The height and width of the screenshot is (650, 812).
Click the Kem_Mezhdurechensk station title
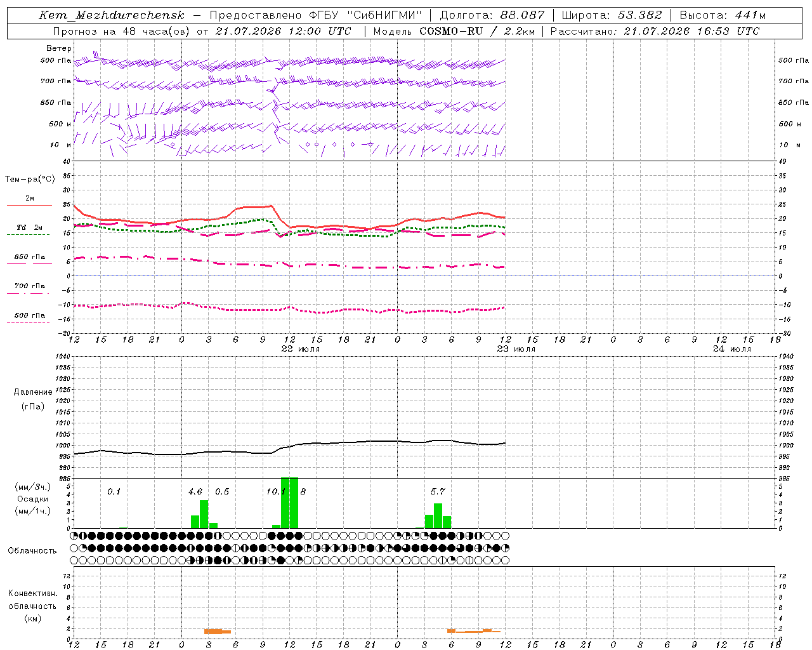click(112, 15)
